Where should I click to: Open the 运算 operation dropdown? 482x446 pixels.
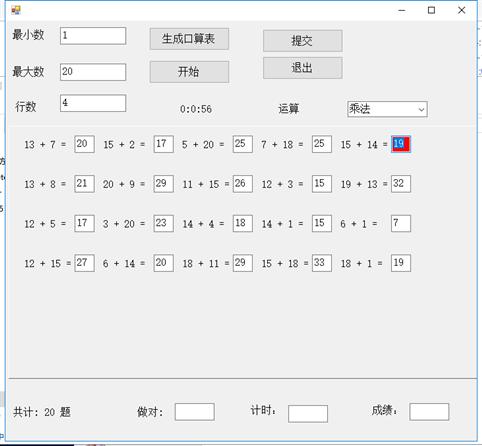point(387,109)
